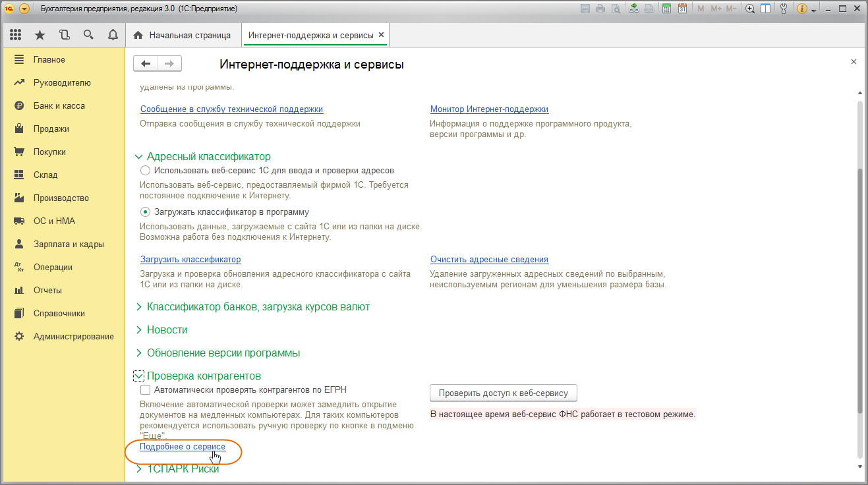Open the history icon
The width and height of the screenshot is (868, 485).
[x=64, y=35]
